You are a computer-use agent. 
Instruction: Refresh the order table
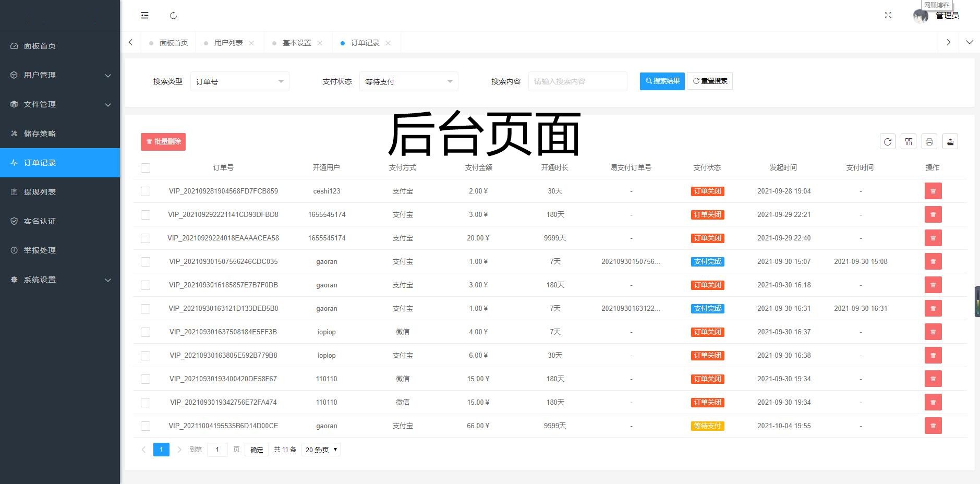[x=888, y=141]
